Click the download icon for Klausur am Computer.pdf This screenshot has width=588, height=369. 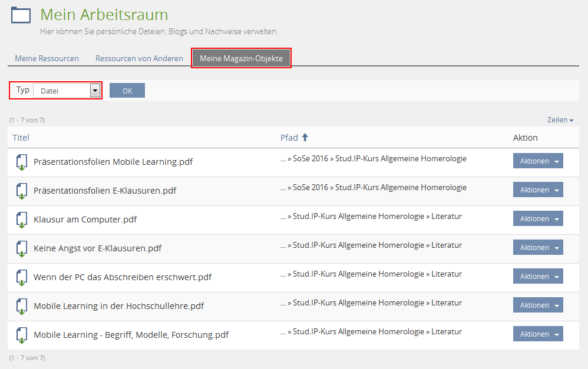(21, 220)
